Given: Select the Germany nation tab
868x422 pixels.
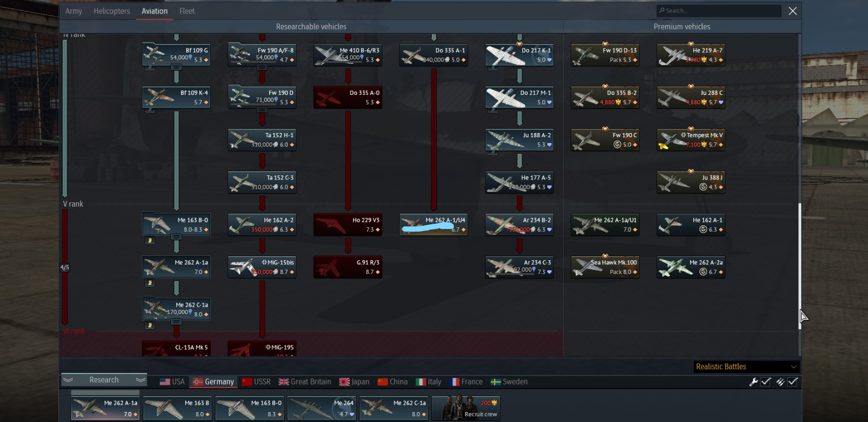Looking at the screenshot, I should (x=213, y=382).
